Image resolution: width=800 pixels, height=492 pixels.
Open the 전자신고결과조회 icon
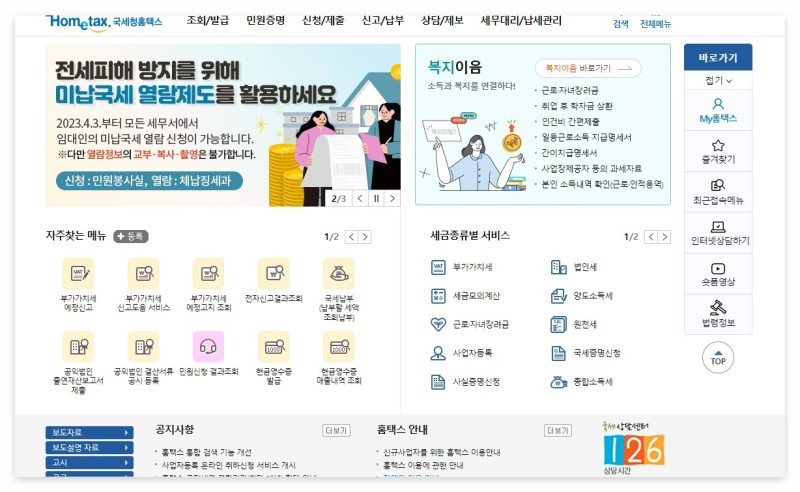(x=273, y=274)
